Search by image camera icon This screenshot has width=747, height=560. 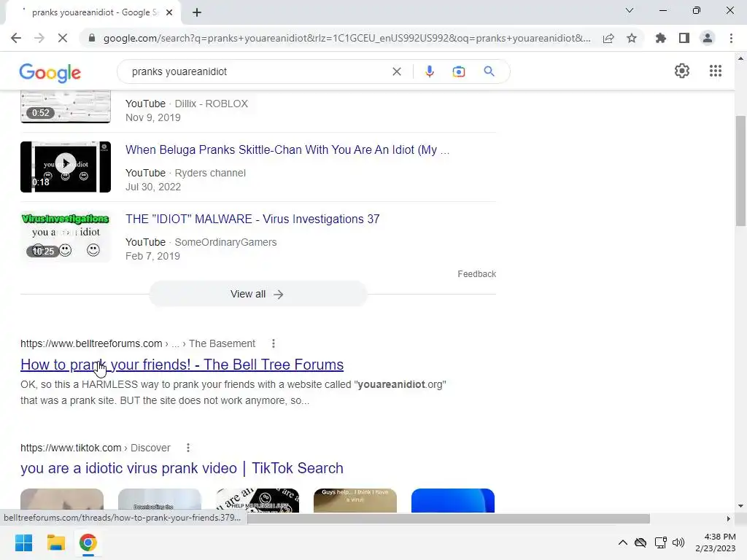458,71
